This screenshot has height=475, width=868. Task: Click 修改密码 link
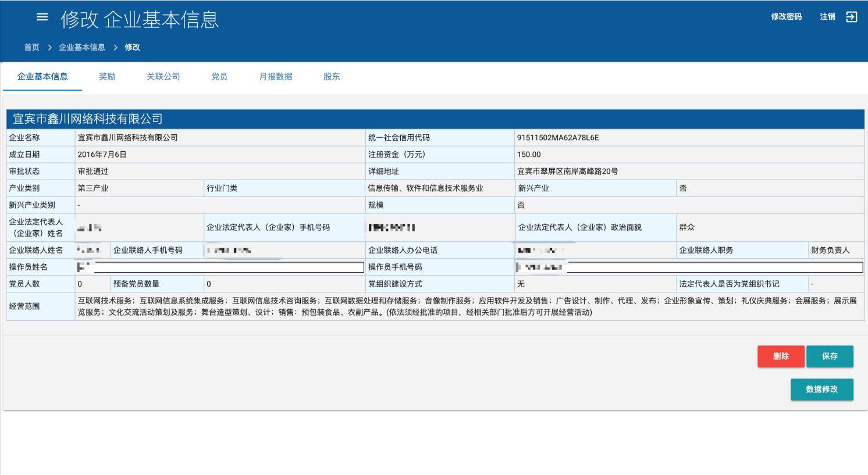point(786,17)
